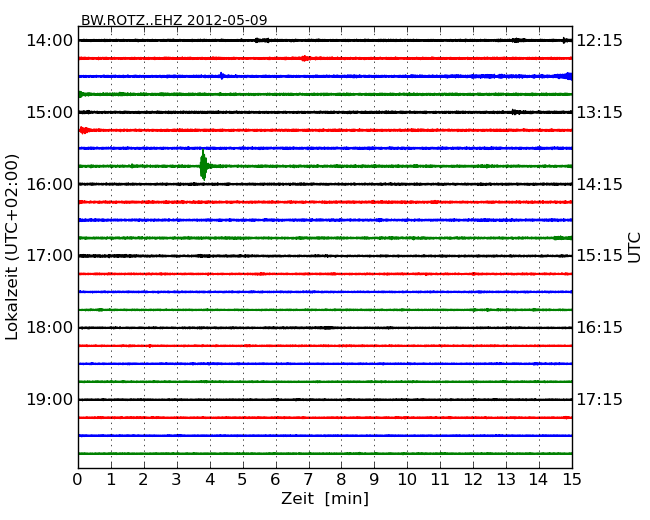Click the Lokalzeit (UTC+02:00) axis label
Screen dimensions: 650x520
click(12, 247)
